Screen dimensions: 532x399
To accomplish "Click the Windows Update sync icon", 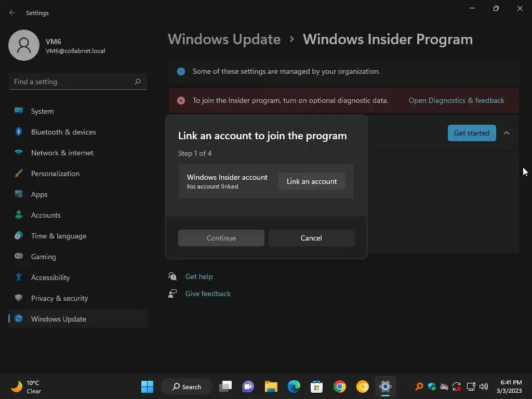I will (19, 318).
